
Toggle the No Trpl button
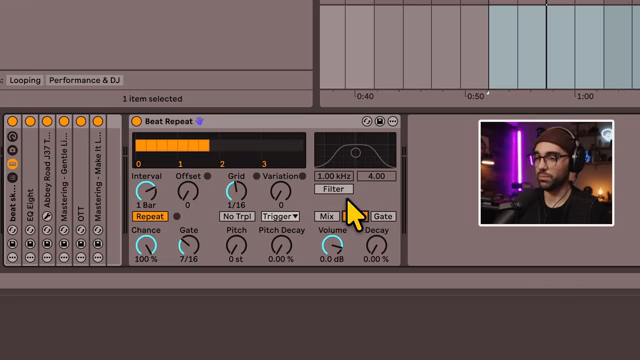237,216
